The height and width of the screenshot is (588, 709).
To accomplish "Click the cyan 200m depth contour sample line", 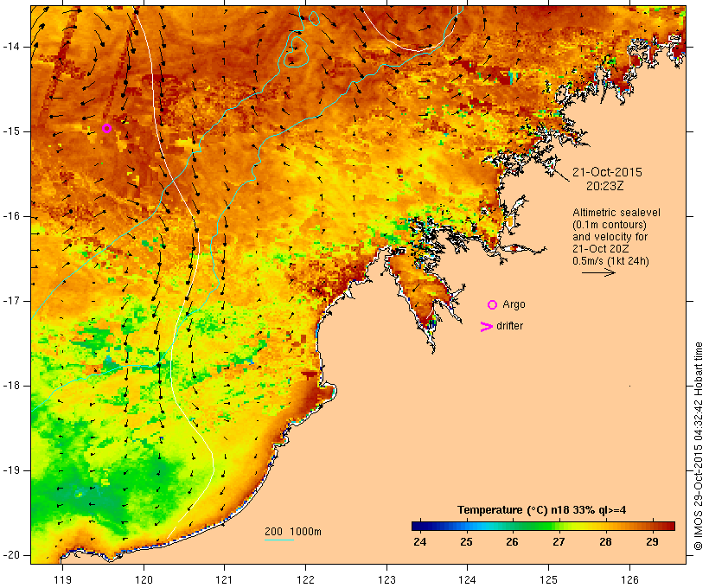I will click(279, 540).
